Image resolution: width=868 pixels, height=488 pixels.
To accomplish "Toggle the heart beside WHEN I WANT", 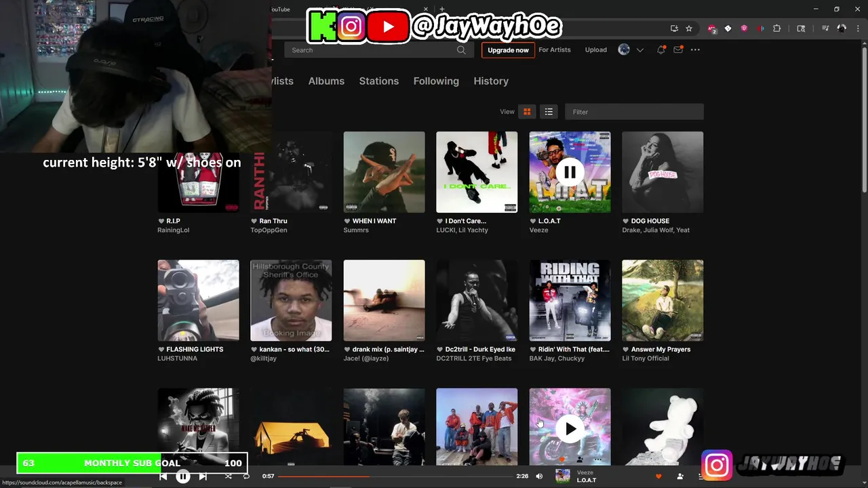I will coord(347,221).
